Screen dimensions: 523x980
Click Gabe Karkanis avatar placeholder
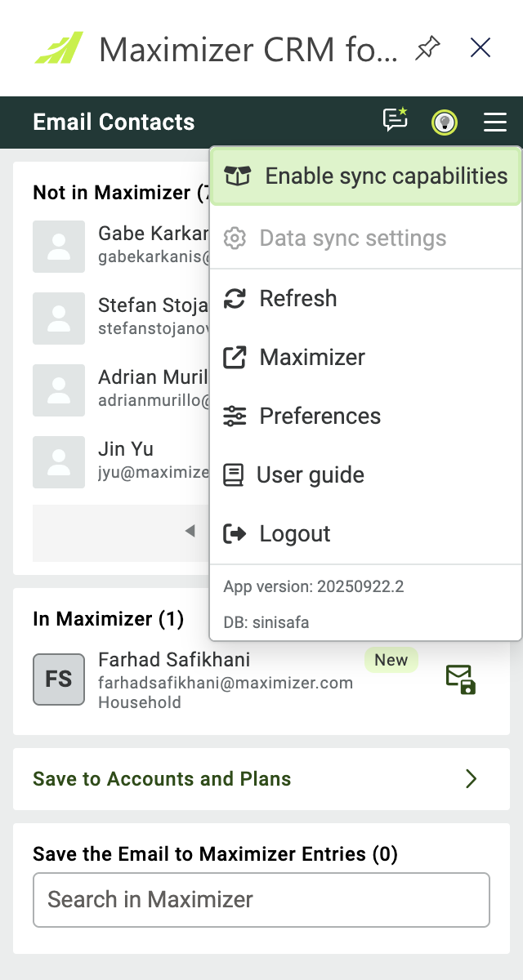(59, 247)
